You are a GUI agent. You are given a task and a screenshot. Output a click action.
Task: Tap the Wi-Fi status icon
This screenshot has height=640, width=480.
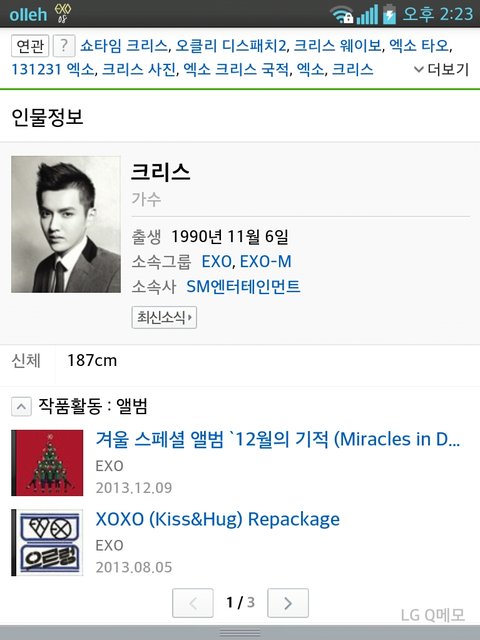[x=342, y=15]
